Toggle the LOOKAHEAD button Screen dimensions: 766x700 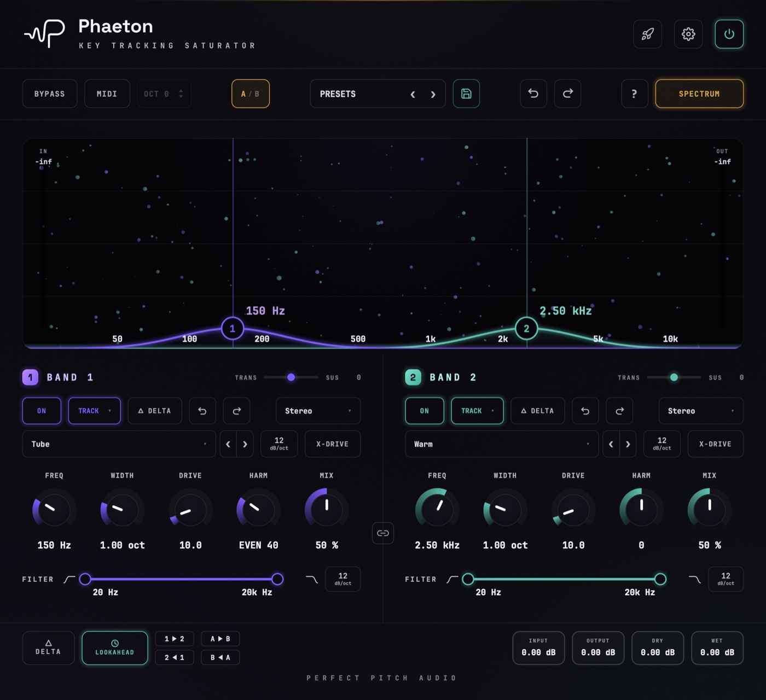[115, 648]
